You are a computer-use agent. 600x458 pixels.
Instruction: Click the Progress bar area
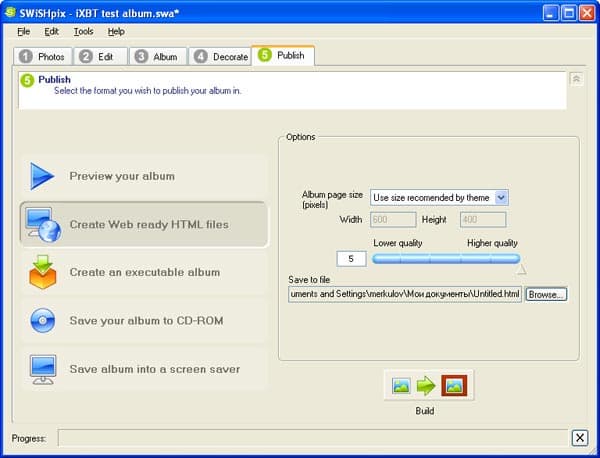click(x=313, y=438)
